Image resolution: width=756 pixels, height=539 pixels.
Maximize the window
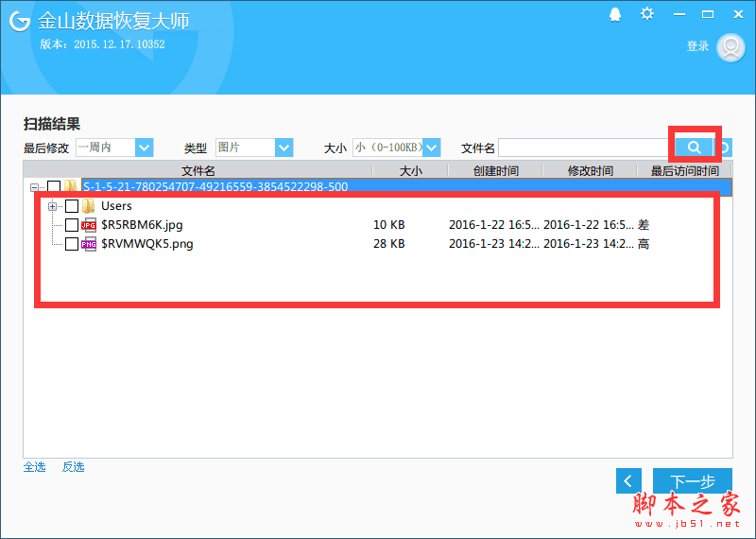pos(708,14)
